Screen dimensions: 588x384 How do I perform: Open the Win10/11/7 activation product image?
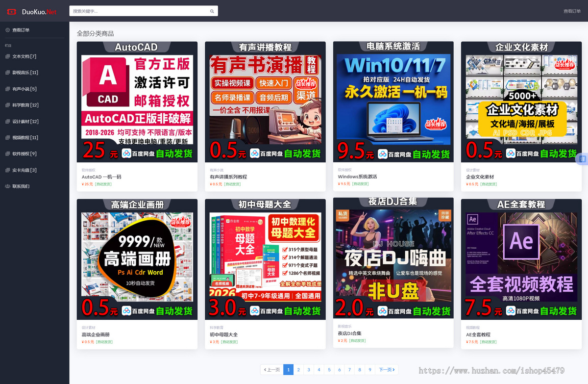tap(393, 102)
